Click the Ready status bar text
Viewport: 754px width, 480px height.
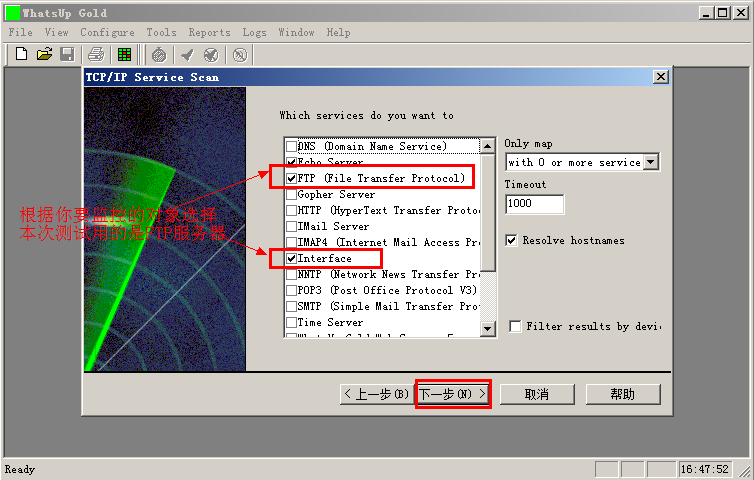tap(20, 469)
